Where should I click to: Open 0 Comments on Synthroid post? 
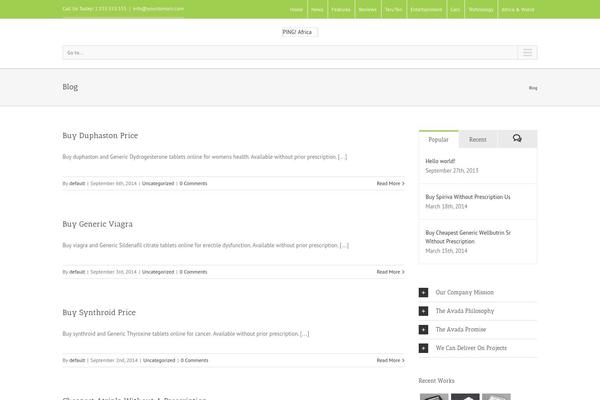pos(194,360)
